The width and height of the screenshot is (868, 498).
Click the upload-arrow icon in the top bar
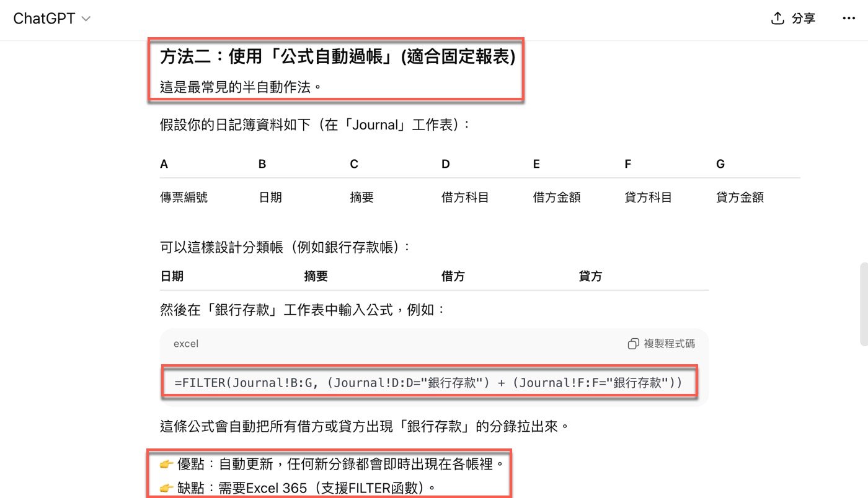tap(777, 18)
